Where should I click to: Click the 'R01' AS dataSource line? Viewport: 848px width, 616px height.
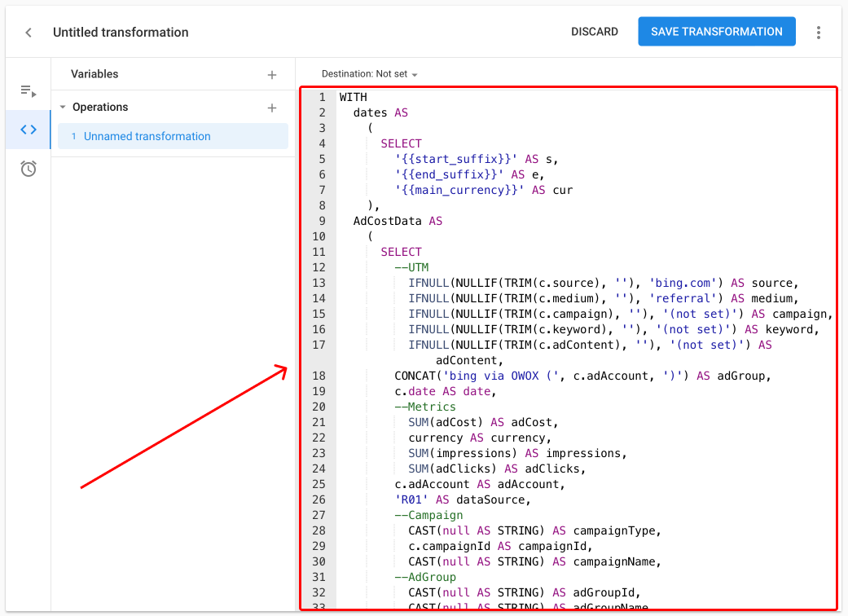point(463,499)
